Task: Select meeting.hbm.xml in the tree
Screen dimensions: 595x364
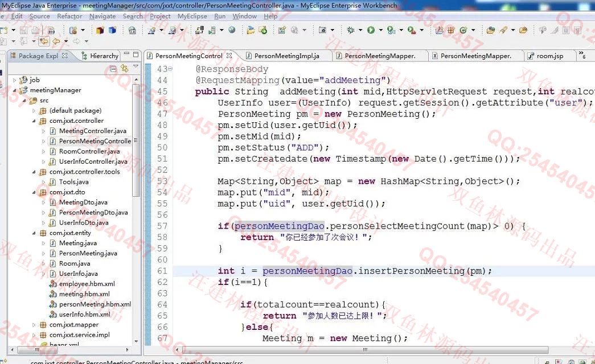Action: tap(84, 294)
